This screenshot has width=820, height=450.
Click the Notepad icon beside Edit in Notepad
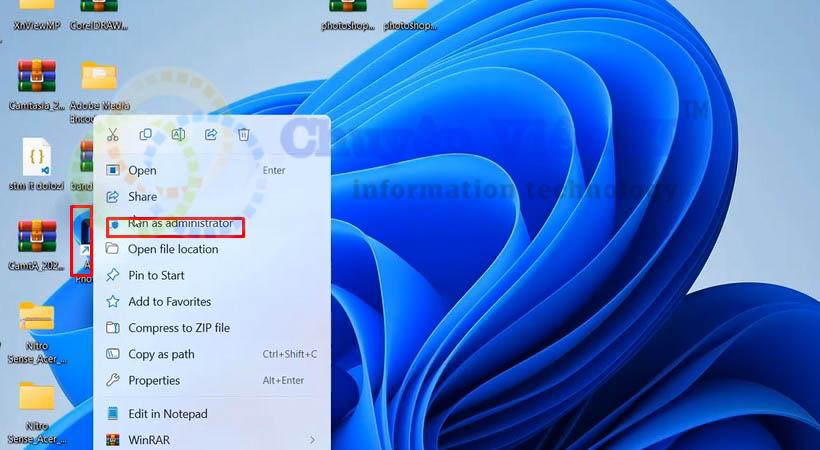(112, 414)
